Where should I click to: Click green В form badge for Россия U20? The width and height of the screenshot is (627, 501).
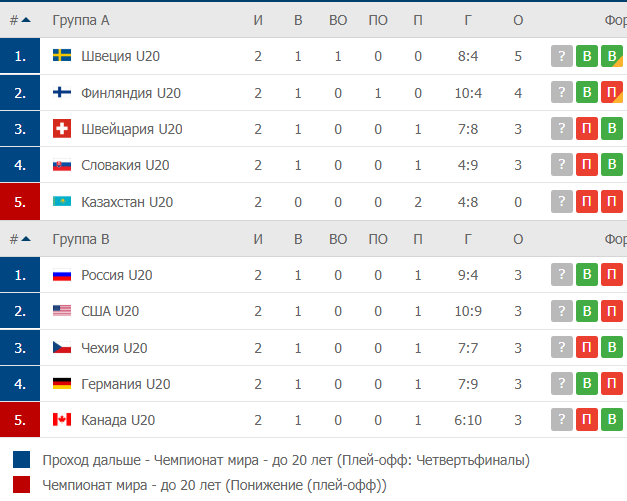(587, 274)
